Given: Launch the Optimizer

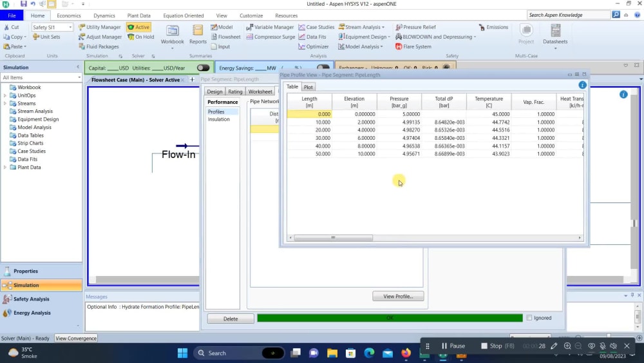Looking at the screenshot, I should (x=314, y=47).
